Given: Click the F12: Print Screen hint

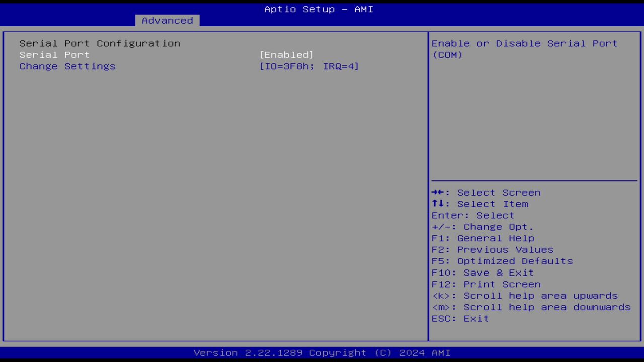Looking at the screenshot, I should point(486,285).
